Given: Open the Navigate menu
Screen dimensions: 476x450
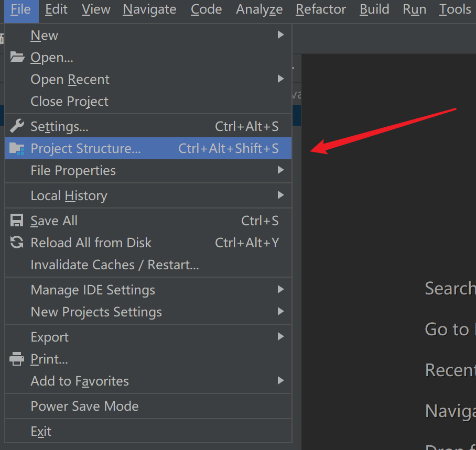Looking at the screenshot, I should click(149, 9).
